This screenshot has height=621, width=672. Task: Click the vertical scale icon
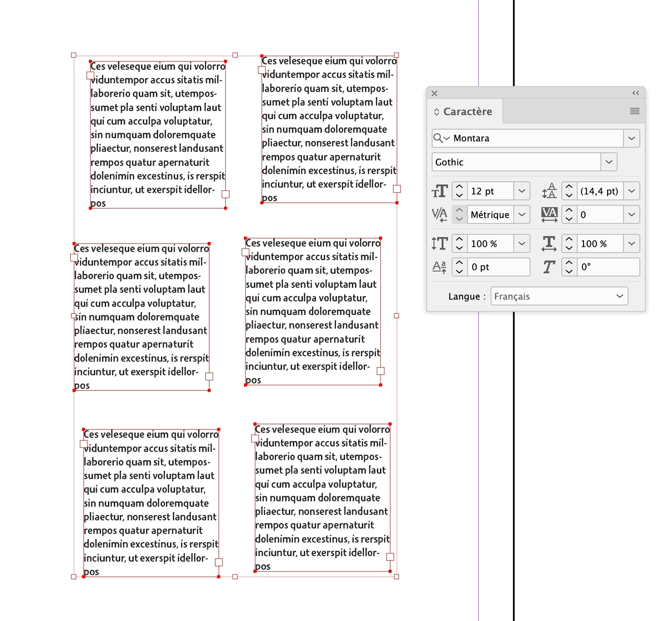pyautogui.click(x=439, y=244)
